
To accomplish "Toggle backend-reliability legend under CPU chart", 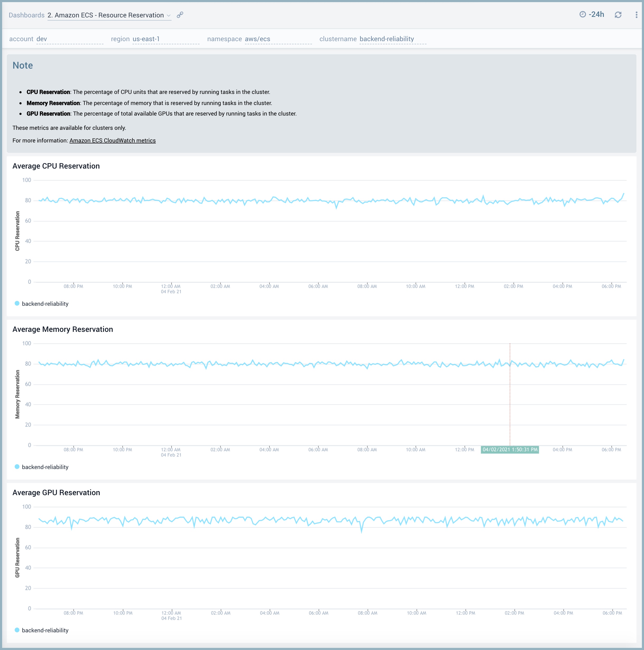I will pos(45,304).
